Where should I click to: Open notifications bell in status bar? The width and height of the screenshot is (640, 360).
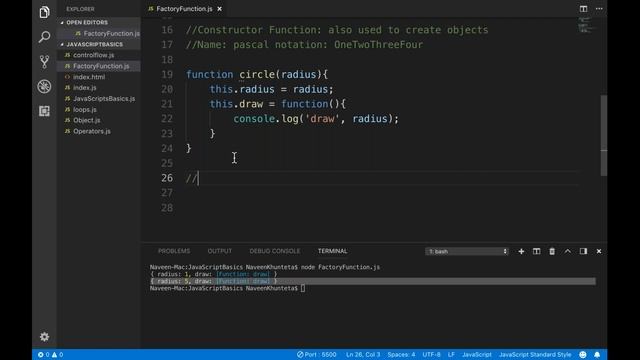coord(597,355)
